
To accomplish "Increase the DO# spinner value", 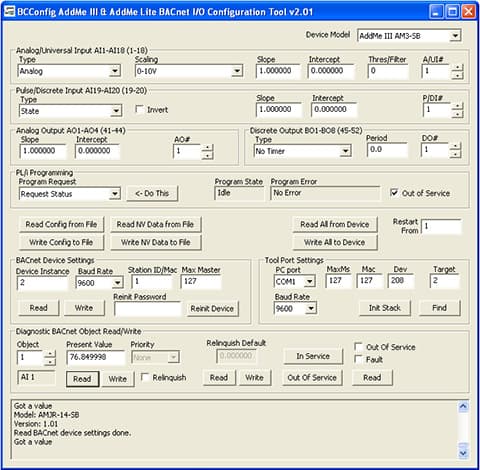I will click(x=455, y=147).
